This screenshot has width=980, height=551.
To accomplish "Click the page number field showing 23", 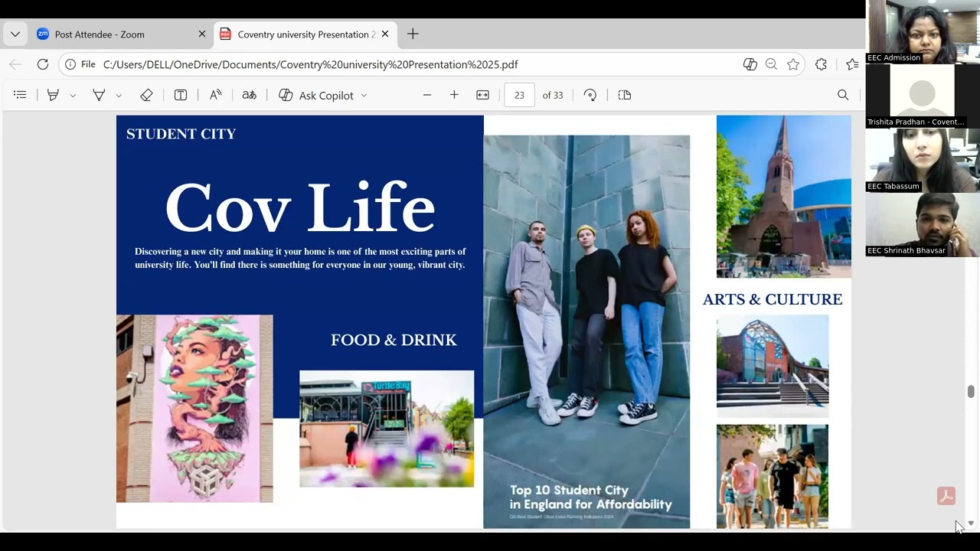I will [519, 95].
